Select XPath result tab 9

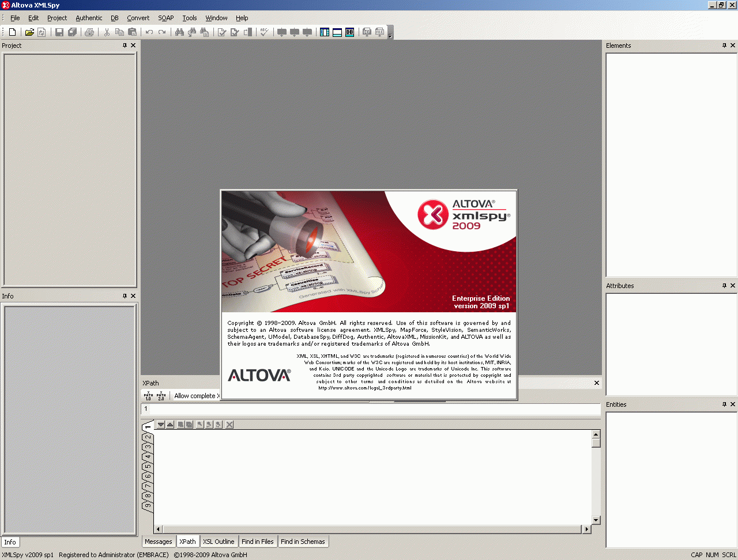click(x=148, y=505)
